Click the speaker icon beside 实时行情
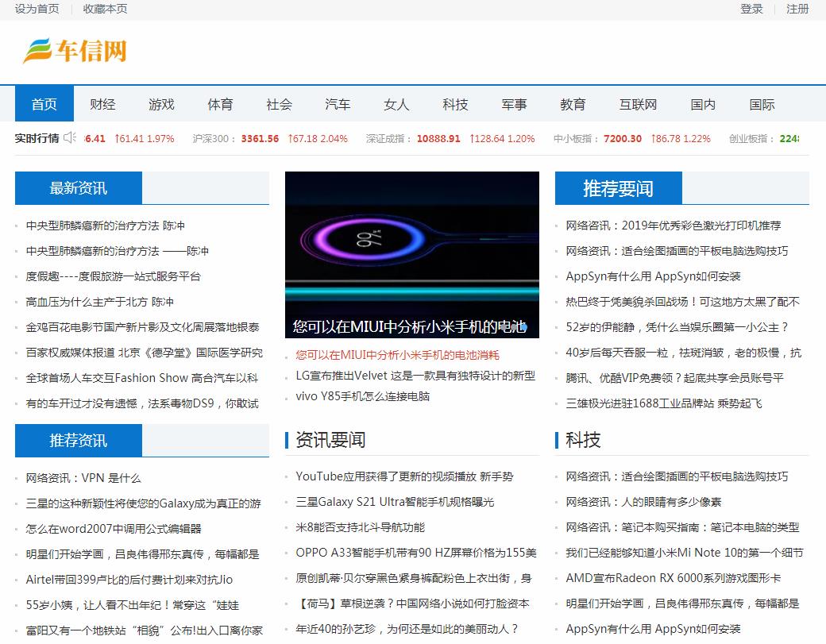 (70, 138)
